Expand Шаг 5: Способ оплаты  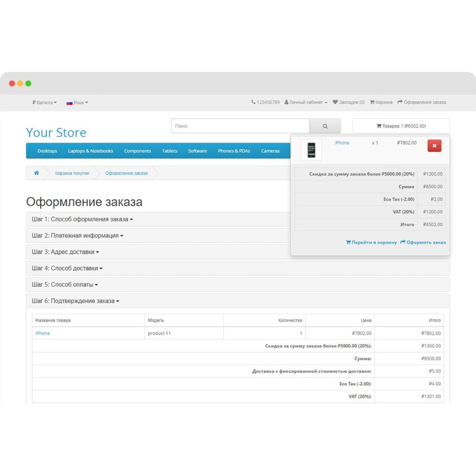65,285
